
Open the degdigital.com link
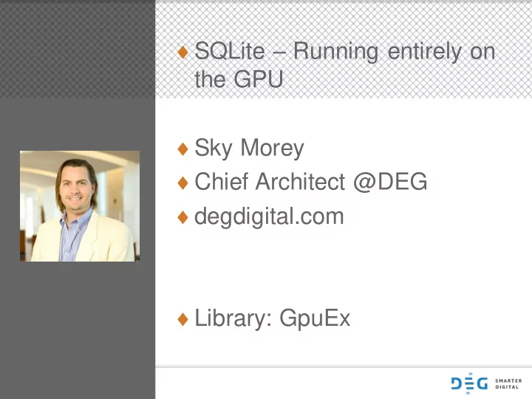269,216
